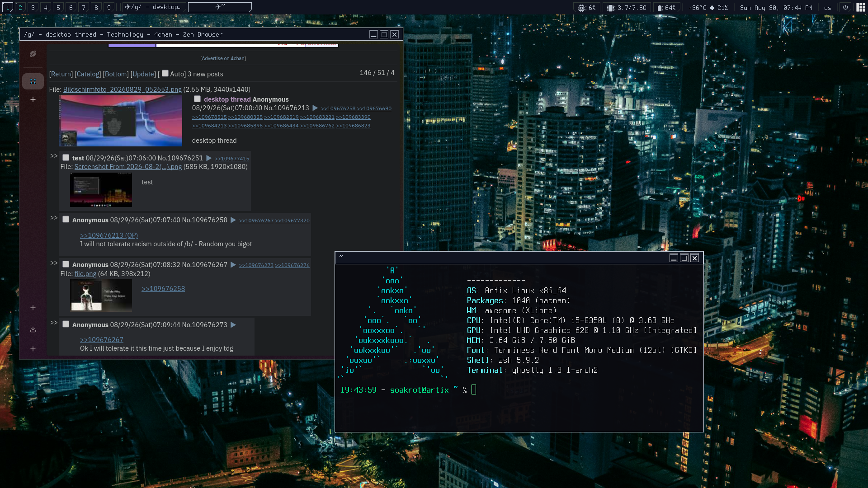Viewport: 868px width, 488px height.
Task: Open the 'Advertise on 4chan' link
Action: [223, 58]
